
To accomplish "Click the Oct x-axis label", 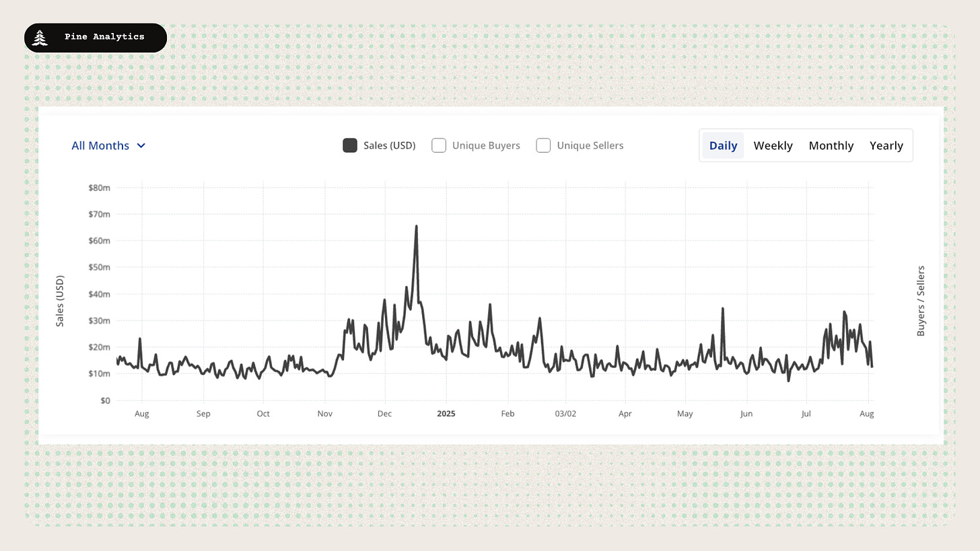I will tap(263, 414).
